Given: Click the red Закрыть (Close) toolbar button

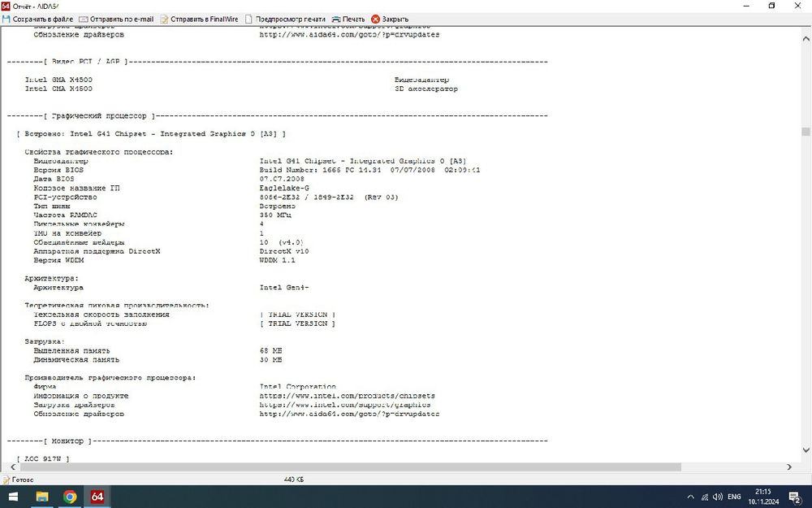Looking at the screenshot, I should [390, 20].
